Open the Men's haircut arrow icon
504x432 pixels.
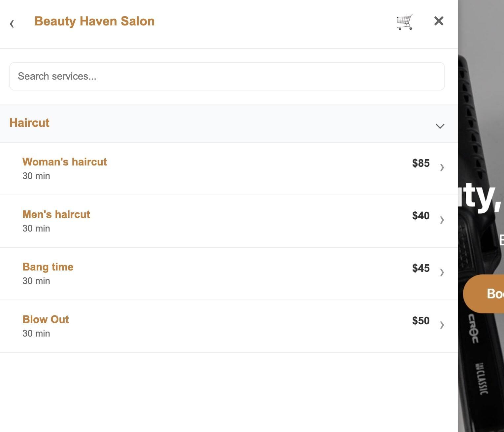click(442, 220)
